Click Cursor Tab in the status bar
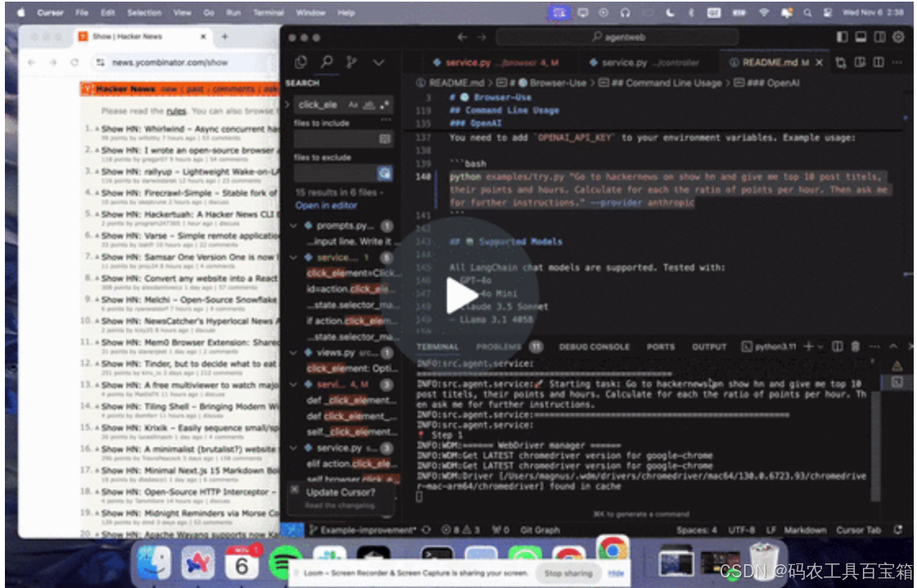917x588 pixels. [x=859, y=530]
